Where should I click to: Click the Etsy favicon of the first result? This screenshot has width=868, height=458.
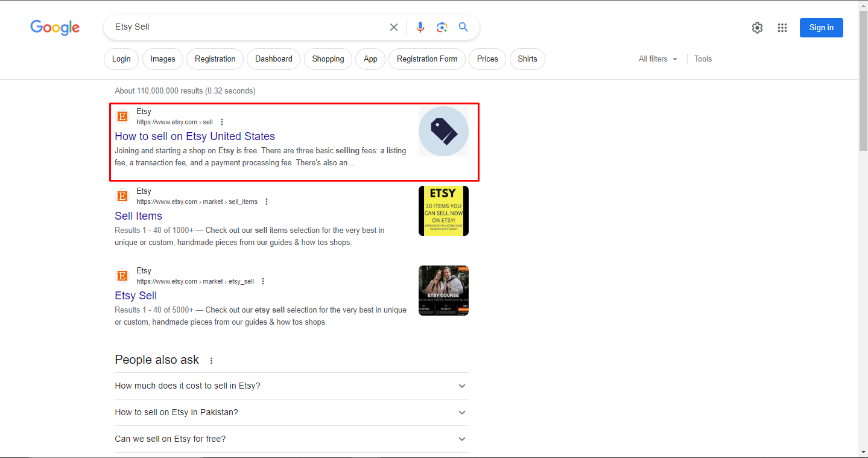(122, 116)
